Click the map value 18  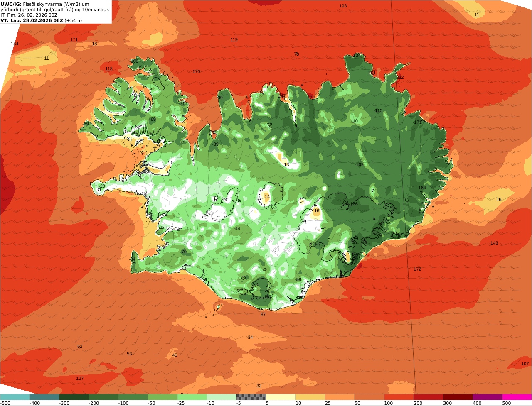pyautogui.click(x=94, y=44)
